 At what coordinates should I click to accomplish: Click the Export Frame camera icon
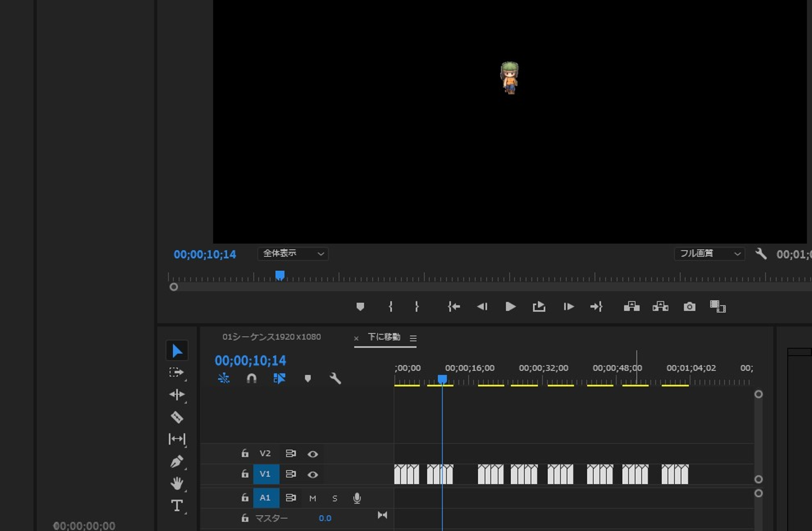click(689, 306)
